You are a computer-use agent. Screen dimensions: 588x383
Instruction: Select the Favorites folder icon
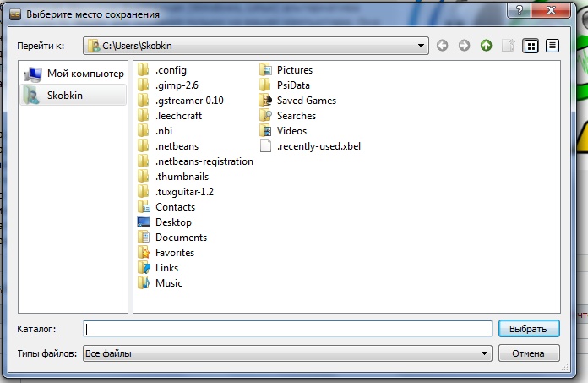[144, 253]
